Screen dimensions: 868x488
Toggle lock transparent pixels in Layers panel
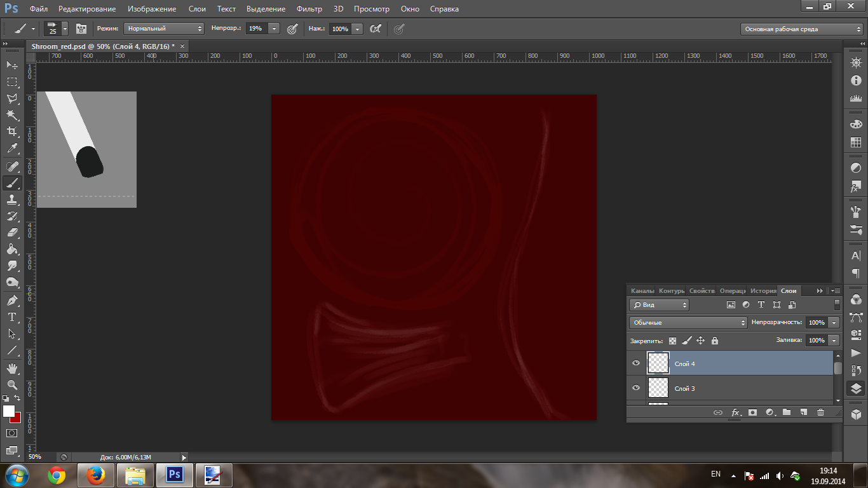(x=672, y=341)
